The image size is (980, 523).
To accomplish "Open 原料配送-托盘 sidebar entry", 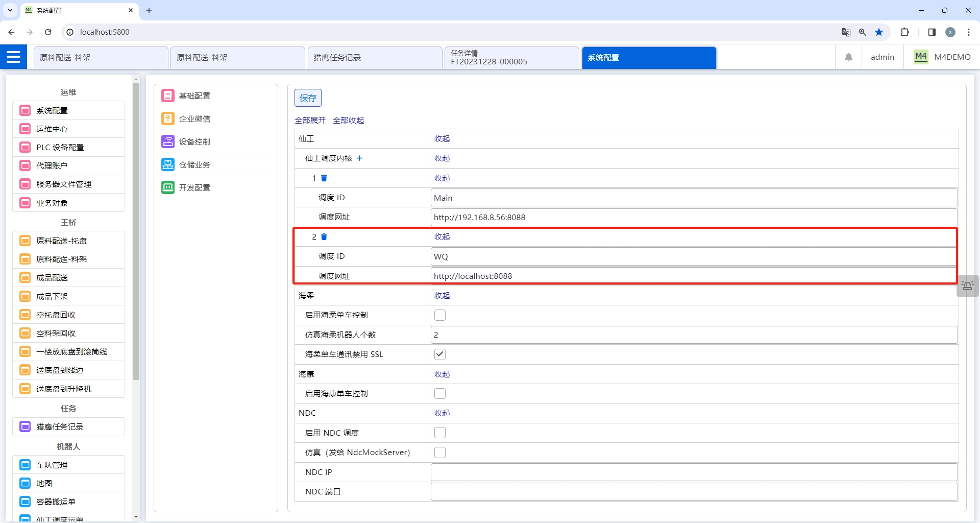I will click(68, 241).
